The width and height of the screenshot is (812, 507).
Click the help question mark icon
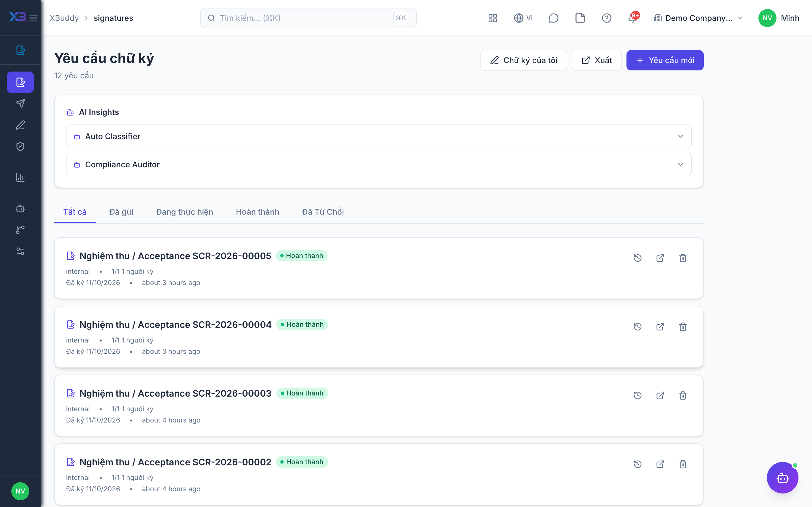click(x=606, y=18)
